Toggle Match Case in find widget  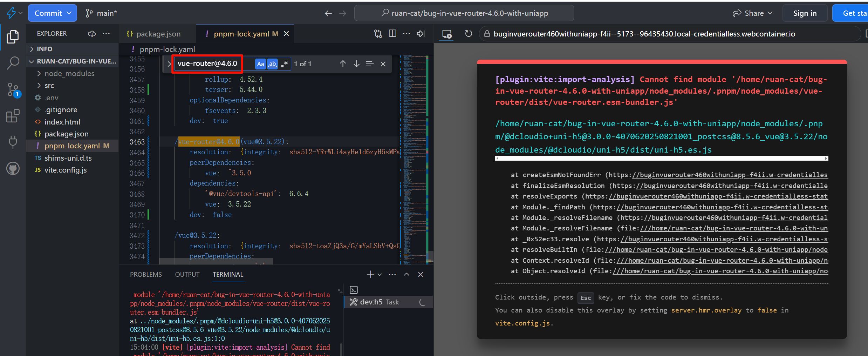[x=260, y=64]
